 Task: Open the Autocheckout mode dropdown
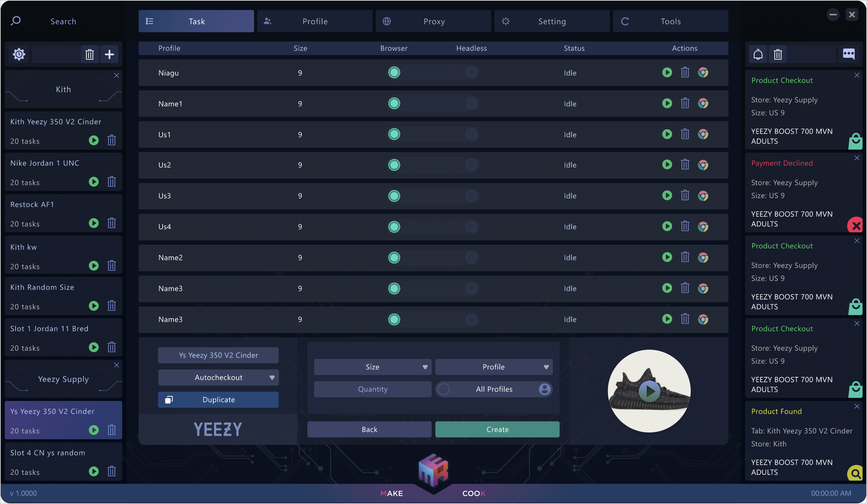pyautogui.click(x=218, y=377)
